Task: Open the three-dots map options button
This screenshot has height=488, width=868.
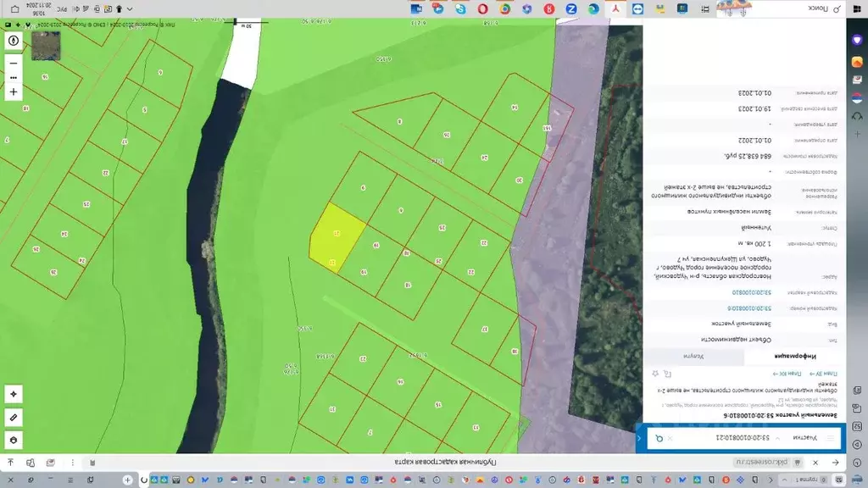Action: click(x=14, y=77)
